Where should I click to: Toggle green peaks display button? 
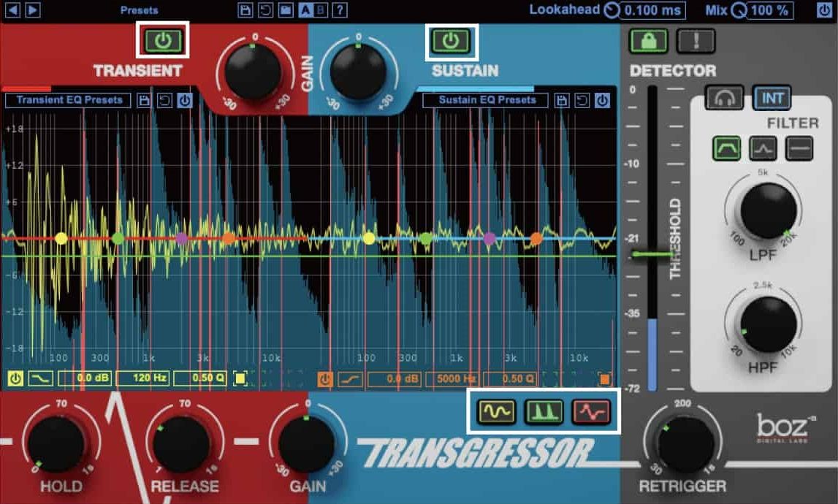(x=544, y=411)
